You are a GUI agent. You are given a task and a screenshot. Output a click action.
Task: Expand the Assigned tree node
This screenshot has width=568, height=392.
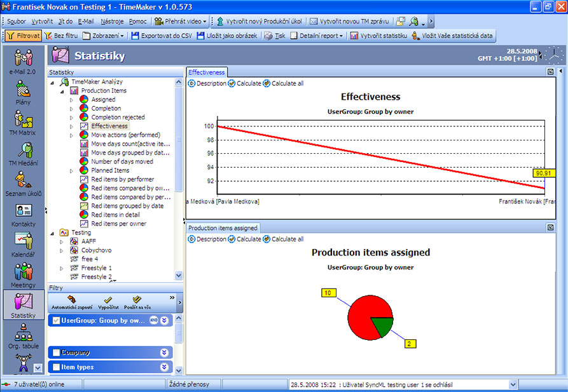tap(72, 100)
